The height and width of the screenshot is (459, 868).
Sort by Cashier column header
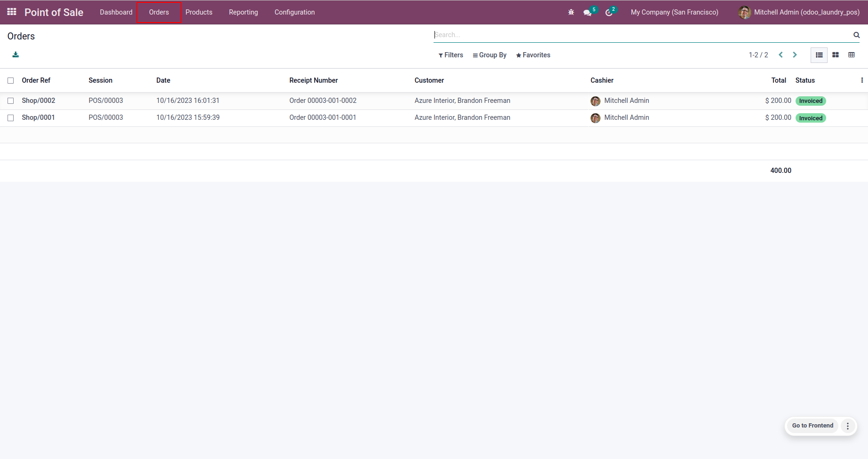(602, 80)
